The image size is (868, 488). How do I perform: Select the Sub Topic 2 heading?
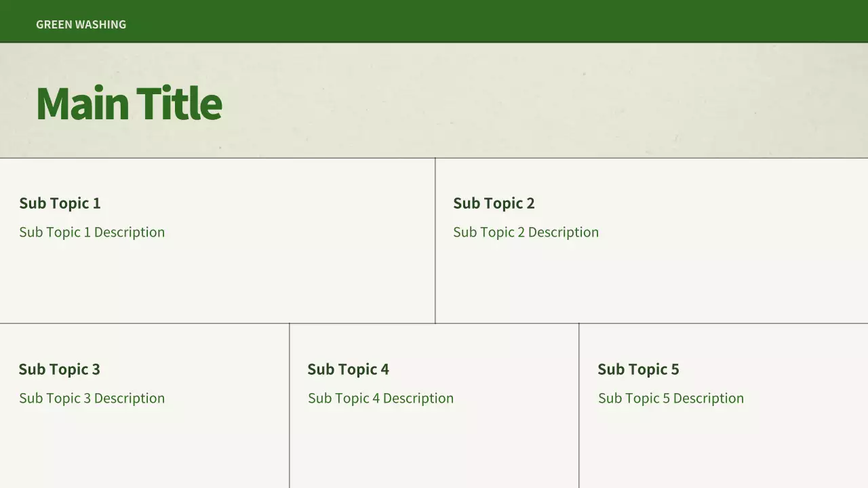pyautogui.click(x=494, y=203)
